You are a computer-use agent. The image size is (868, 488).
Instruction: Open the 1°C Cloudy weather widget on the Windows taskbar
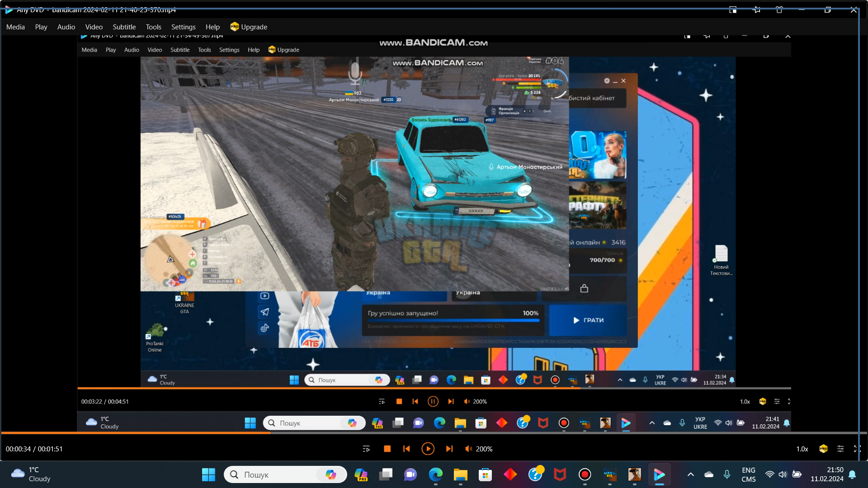click(x=31, y=474)
